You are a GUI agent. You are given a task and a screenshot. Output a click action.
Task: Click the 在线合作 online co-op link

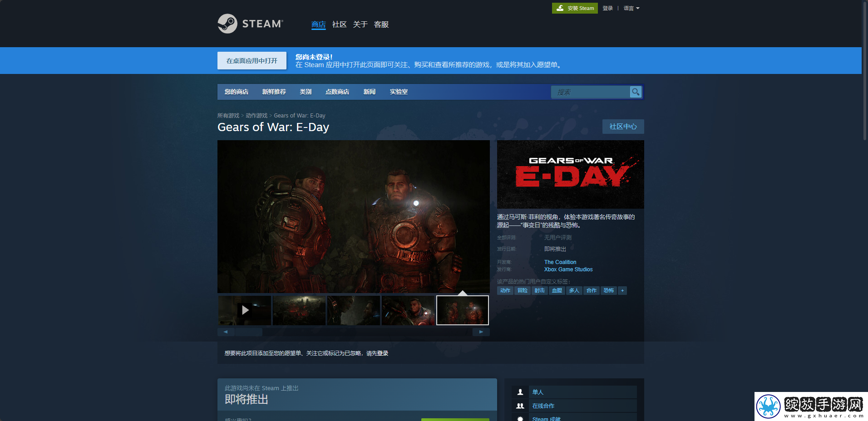(543, 406)
